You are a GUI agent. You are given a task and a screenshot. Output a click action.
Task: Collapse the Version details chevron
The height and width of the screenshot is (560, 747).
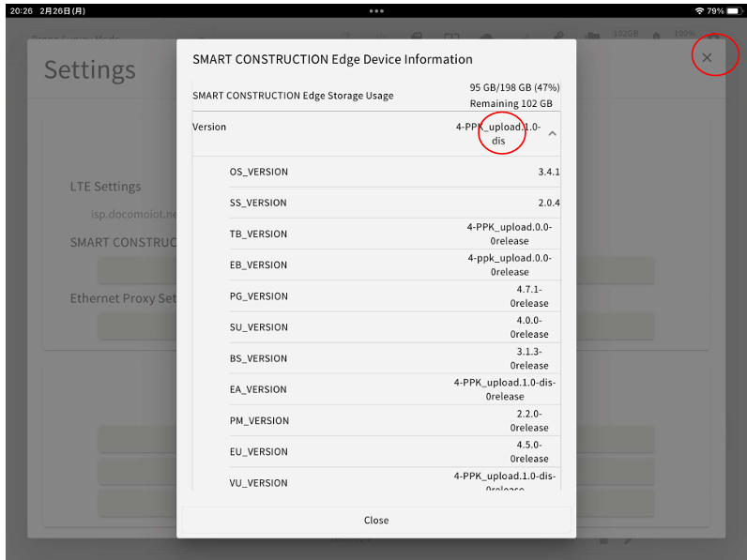[552, 134]
